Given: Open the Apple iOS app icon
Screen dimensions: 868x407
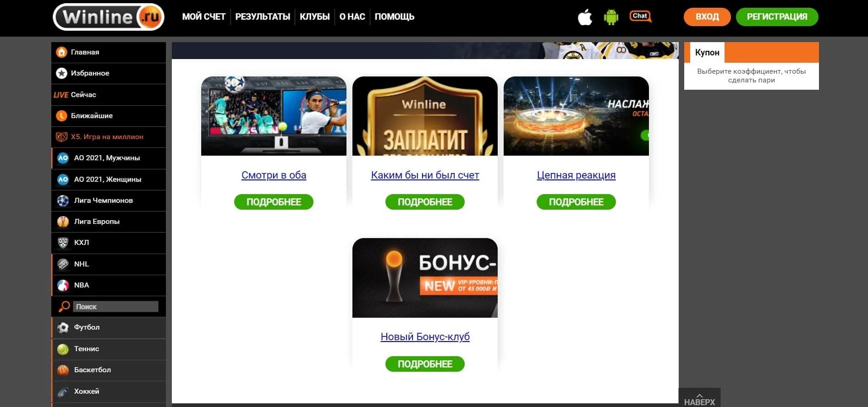Looking at the screenshot, I should coord(585,17).
